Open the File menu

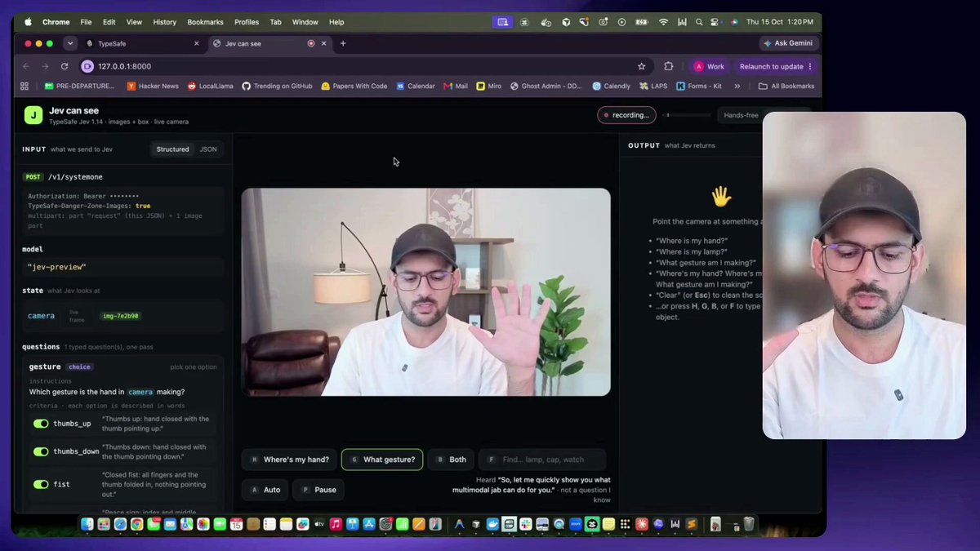(x=86, y=22)
